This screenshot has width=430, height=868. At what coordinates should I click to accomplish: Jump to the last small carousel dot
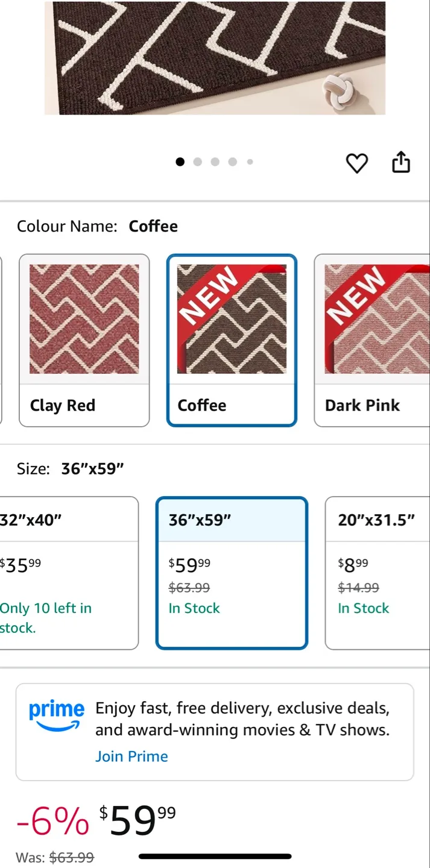(x=250, y=162)
